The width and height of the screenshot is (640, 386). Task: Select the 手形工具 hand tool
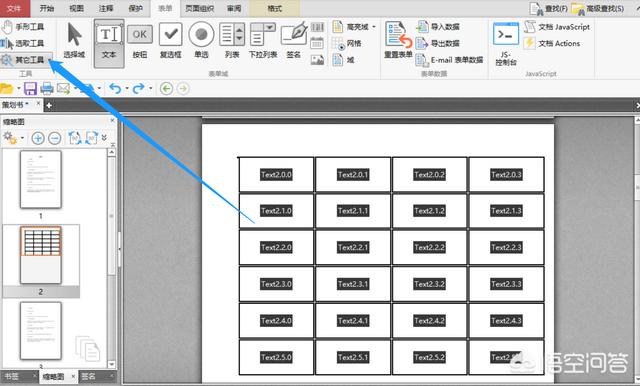[x=23, y=27]
